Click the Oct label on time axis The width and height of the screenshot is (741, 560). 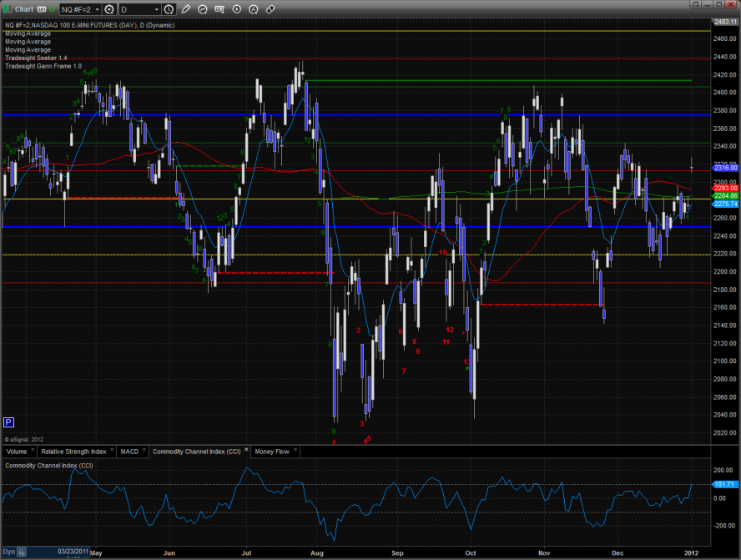click(471, 553)
